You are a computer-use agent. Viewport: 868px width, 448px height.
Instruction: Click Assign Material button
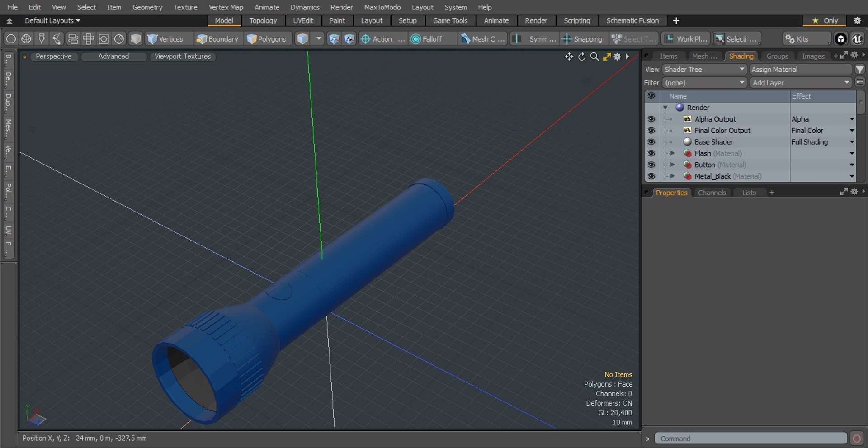pos(801,70)
